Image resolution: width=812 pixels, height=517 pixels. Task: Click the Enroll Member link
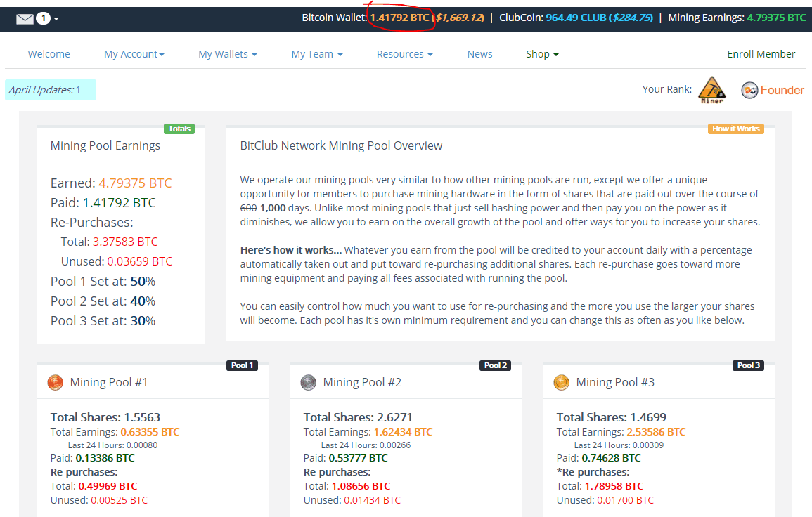pos(761,54)
